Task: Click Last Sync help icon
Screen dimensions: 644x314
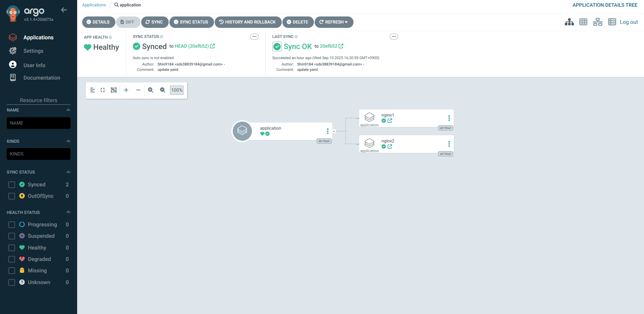Action: 296,37
